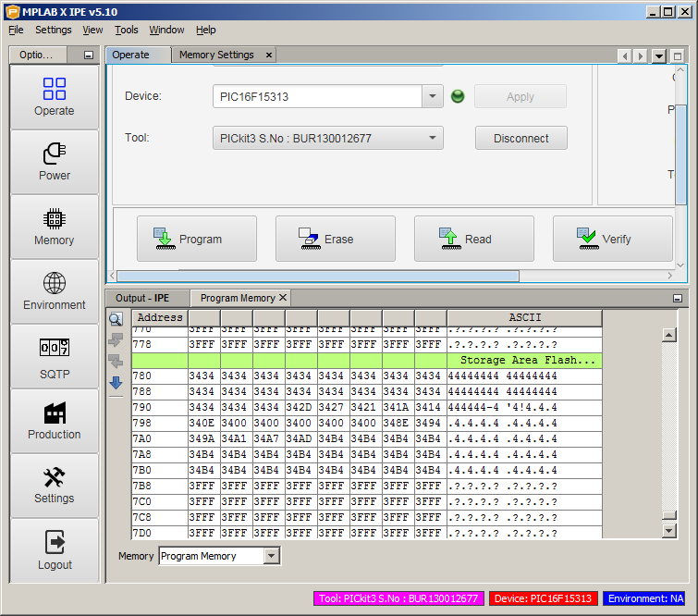Close the Program Memory tab
Viewport: 698px width, 616px height.
pos(283,298)
